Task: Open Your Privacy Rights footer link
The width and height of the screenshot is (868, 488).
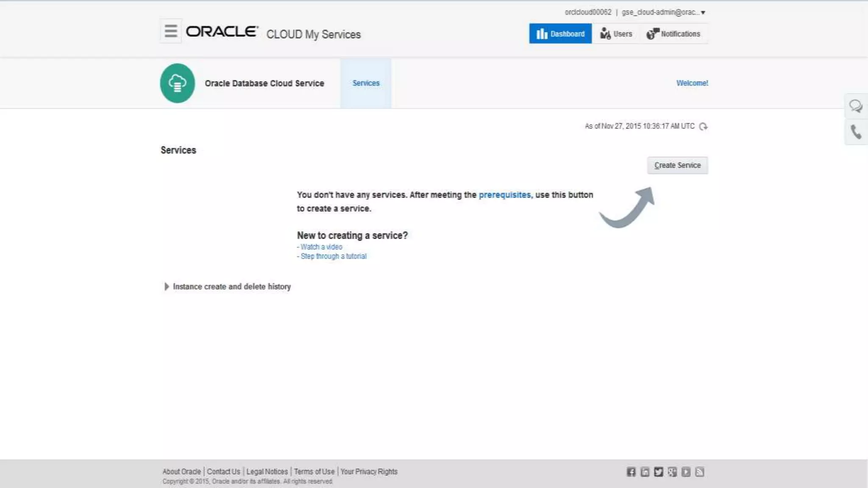Action: pyautogui.click(x=369, y=471)
